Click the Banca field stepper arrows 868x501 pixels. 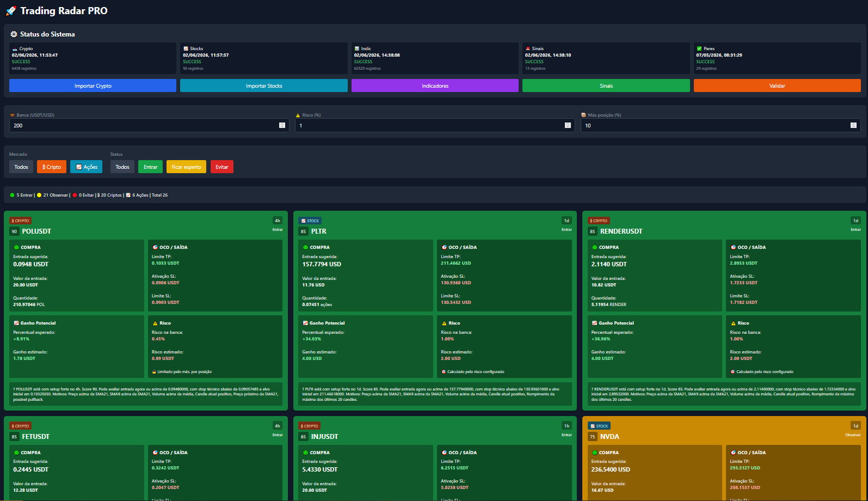click(282, 125)
